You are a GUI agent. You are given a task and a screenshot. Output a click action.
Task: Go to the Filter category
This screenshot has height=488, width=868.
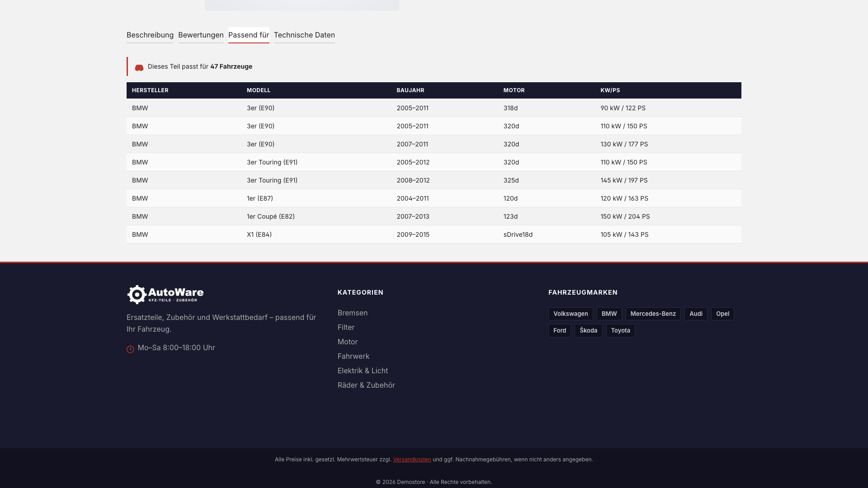pyautogui.click(x=346, y=327)
